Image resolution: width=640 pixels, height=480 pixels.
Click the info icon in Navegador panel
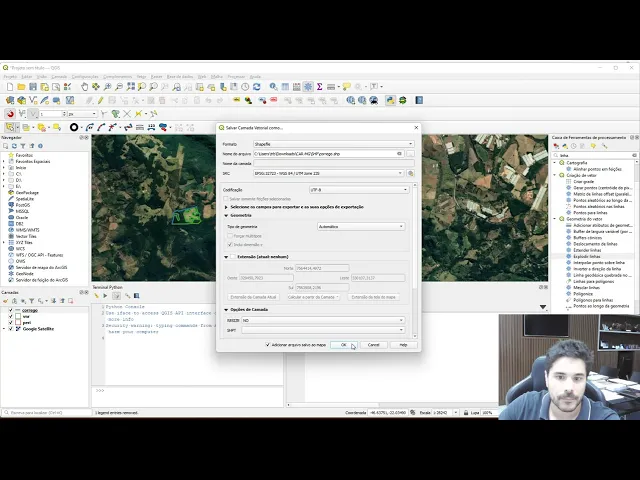coord(40,146)
